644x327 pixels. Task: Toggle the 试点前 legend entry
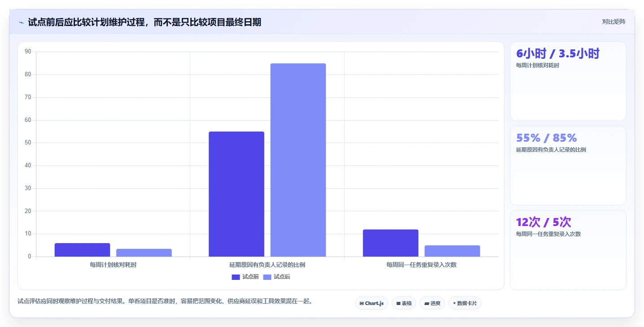pyautogui.click(x=245, y=277)
